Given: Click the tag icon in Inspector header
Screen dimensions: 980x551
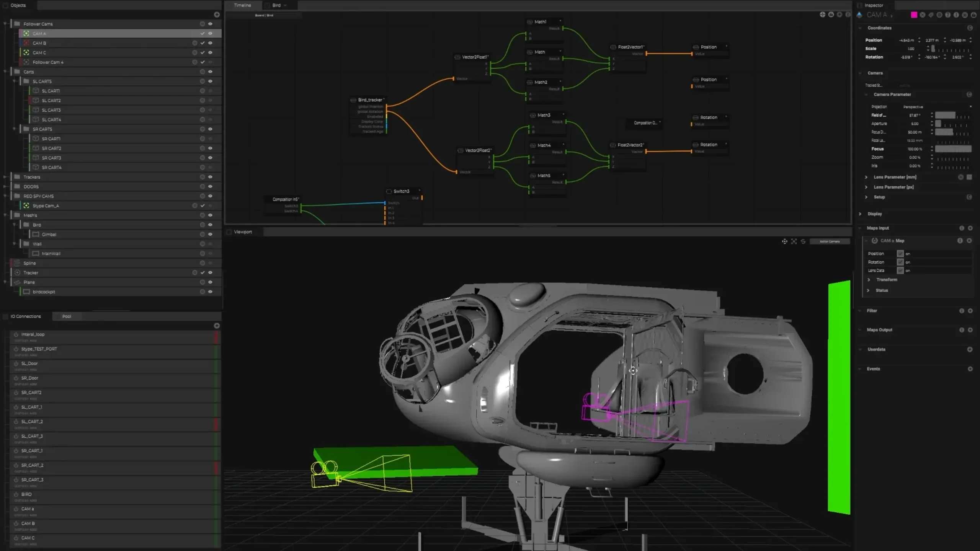Looking at the screenshot, I should pos(931,15).
